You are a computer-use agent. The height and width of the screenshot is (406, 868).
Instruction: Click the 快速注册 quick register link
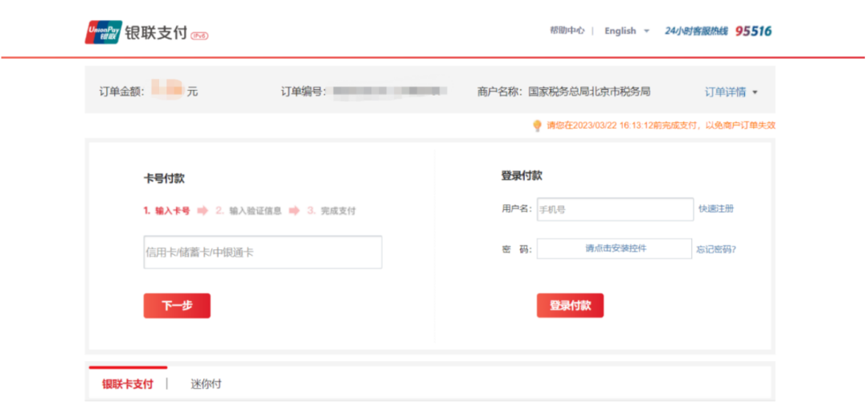(x=716, y=209)
